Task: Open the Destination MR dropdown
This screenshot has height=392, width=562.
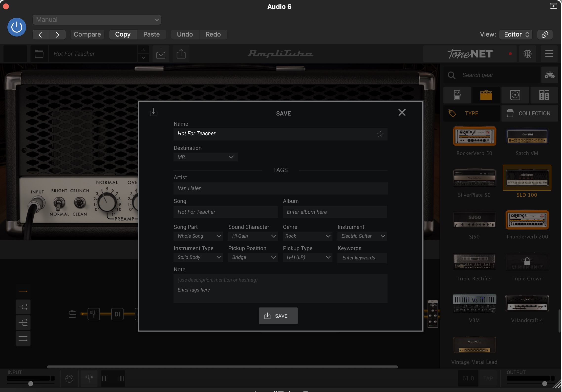Action: pos(206,157)
